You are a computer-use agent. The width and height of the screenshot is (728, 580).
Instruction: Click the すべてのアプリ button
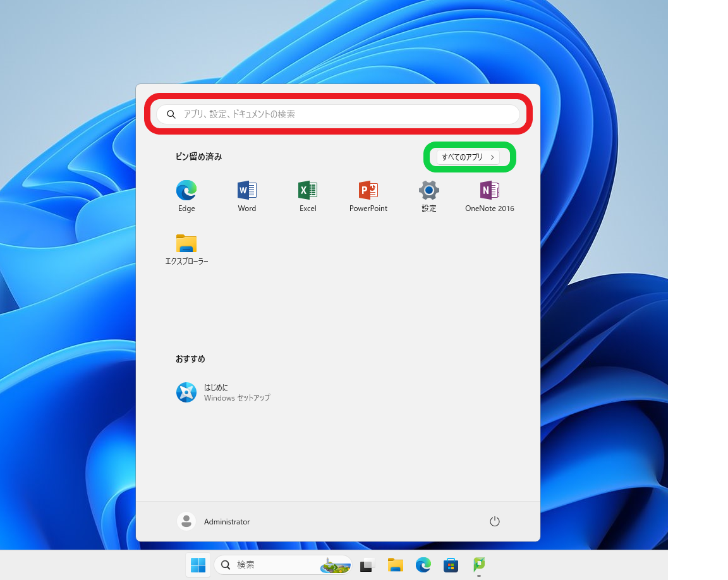click(468, 157)
